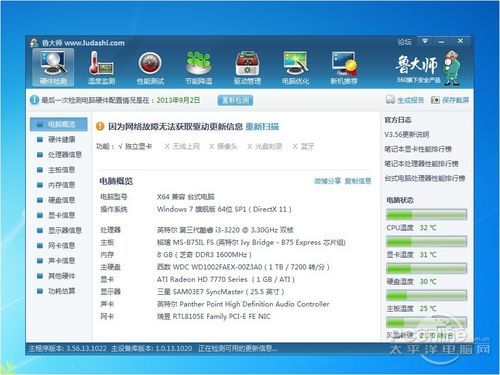Click the motherboard value MS-B75IL FS
Viewport: 500px width, 375px height.
coord(251,242)
